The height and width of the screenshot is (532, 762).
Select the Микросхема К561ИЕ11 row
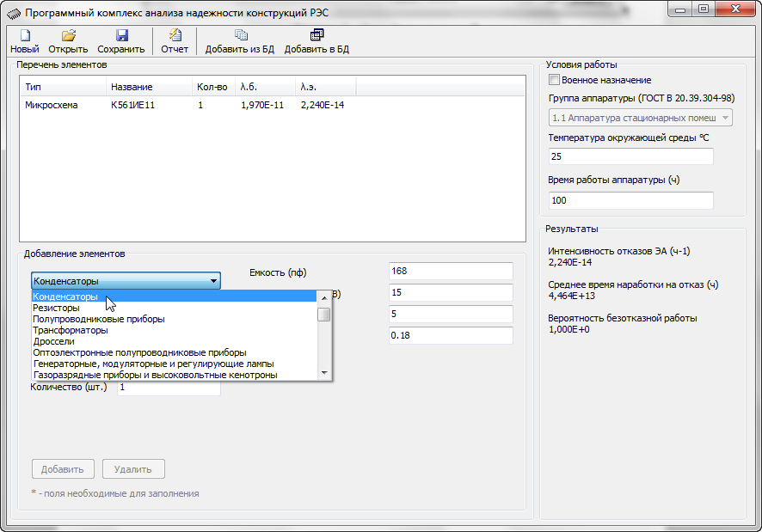point(272,105)
